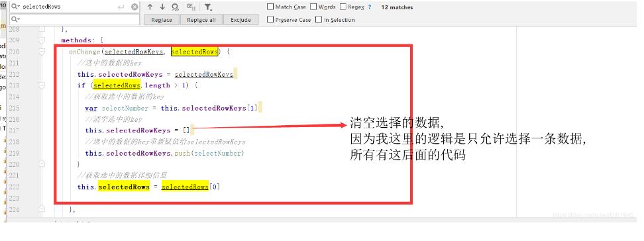Click the Find All occurrences icon
Image resolution: width=644 pixels, height=241 pixels.
pyautogui.click(x=176, y=7)
